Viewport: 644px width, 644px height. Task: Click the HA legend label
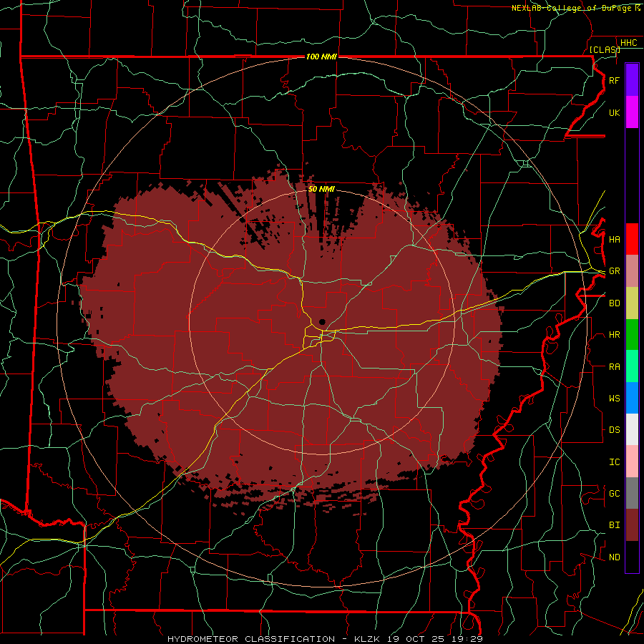pos(614,240)
